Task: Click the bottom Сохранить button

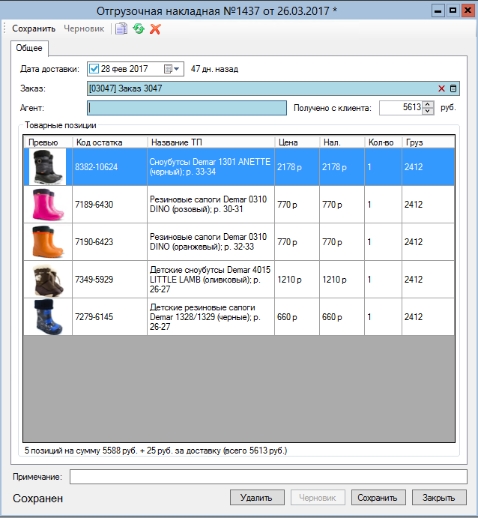Action: [x=378, y=498]
